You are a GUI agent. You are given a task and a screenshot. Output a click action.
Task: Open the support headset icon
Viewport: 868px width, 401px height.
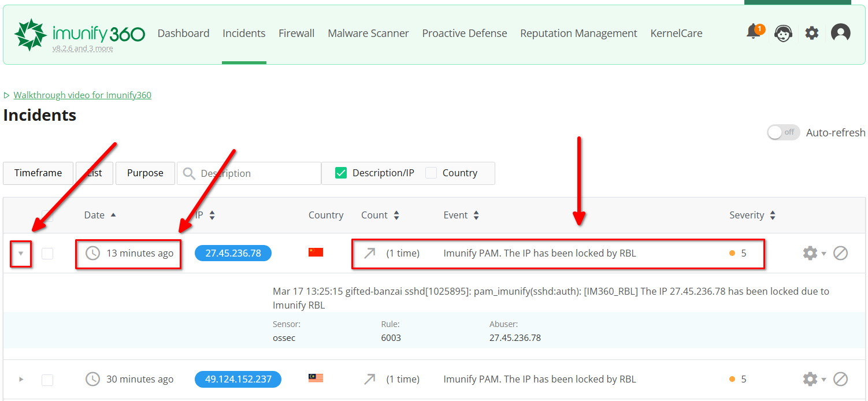[x=783, y=34]
